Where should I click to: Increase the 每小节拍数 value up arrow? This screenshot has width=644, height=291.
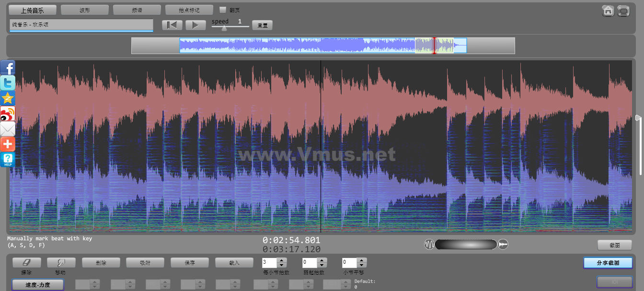(x=282, y=260)
